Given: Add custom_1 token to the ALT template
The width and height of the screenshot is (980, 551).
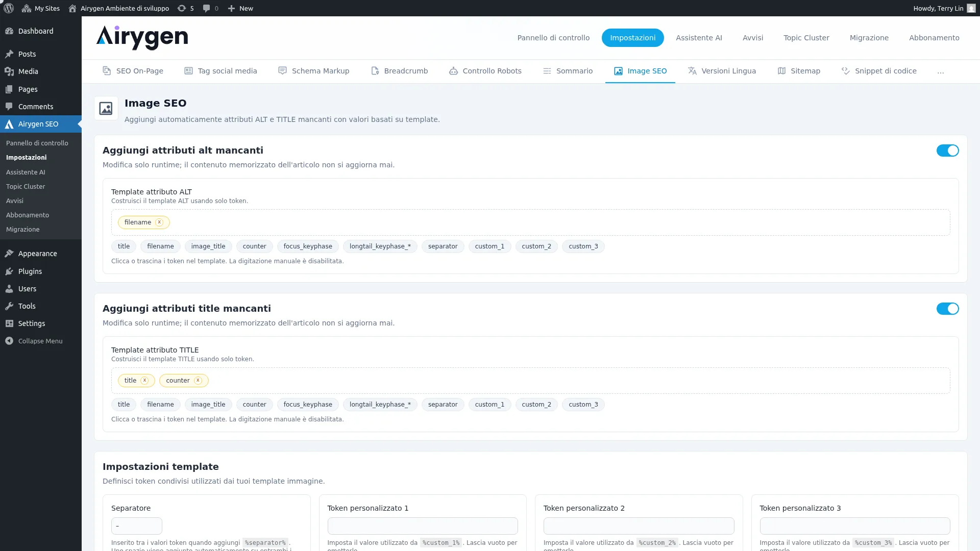Looking at the screenshot, I should tap(489, 246).
